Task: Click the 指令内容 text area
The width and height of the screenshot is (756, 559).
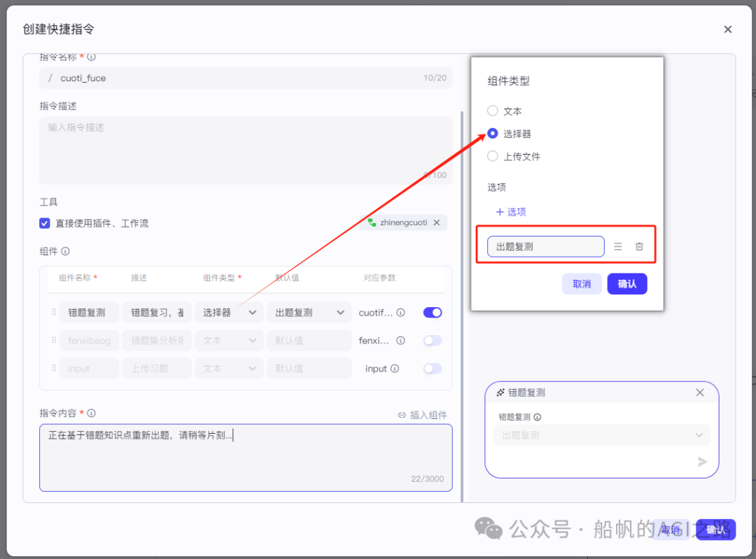Action: (x=246, y=458)
